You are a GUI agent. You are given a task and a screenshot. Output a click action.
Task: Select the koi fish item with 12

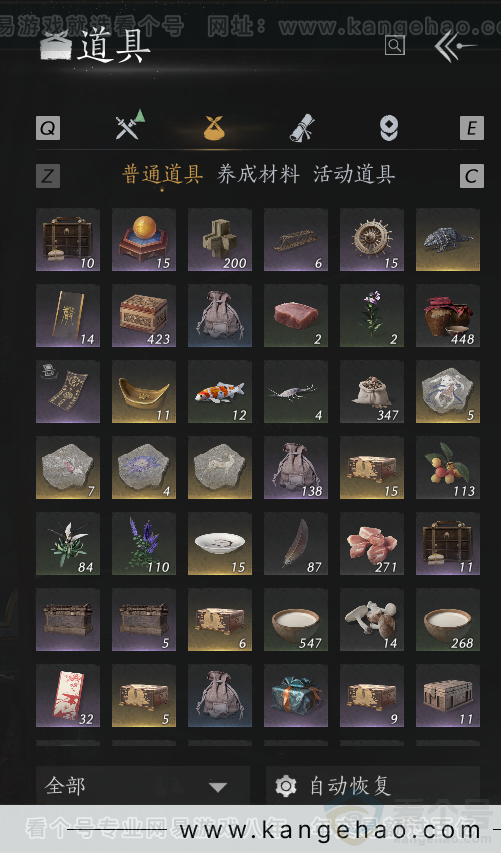coord(220,392)
